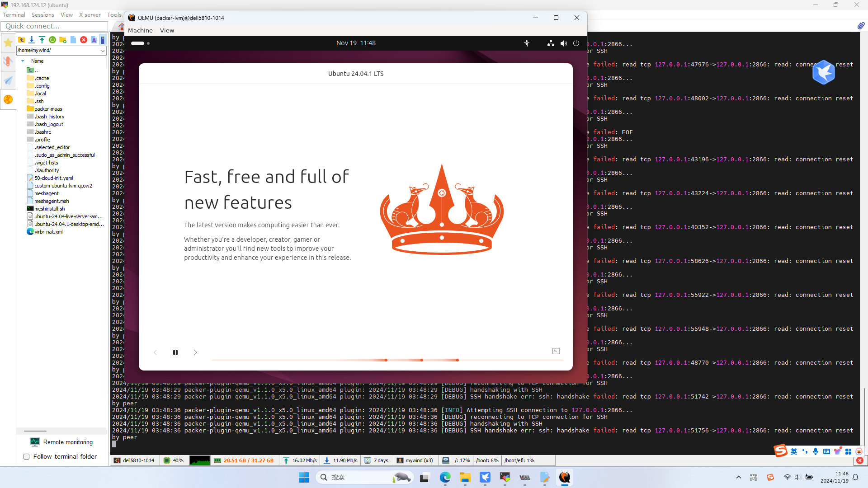Go to next installer slide
This screenshot has width=868, height=488.
(195, 352)
